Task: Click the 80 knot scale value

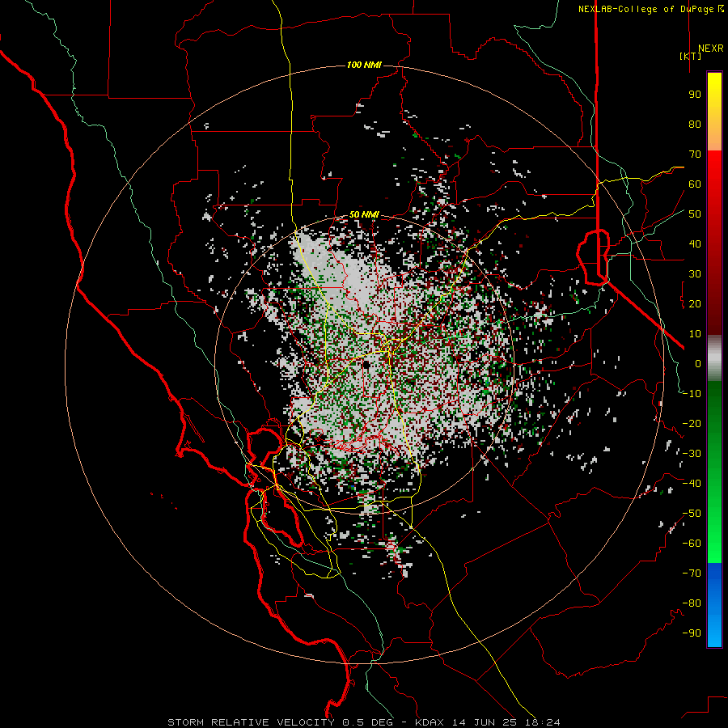Action: [695, 125]
